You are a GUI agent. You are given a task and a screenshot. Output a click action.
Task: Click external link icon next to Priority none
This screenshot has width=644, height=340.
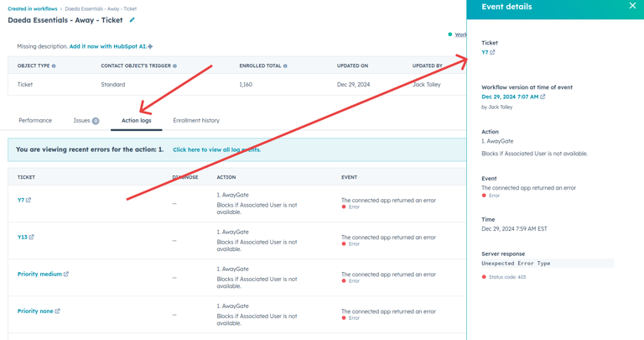click(x=58, y=311)
